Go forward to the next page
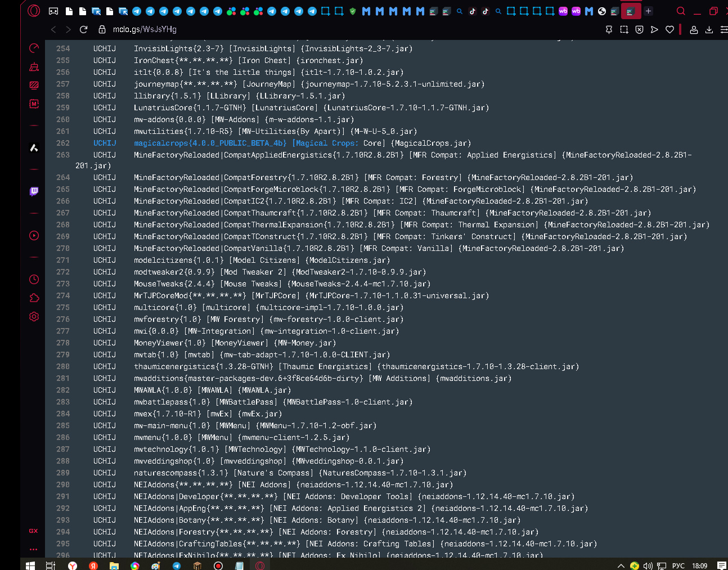 click(68, 29)
